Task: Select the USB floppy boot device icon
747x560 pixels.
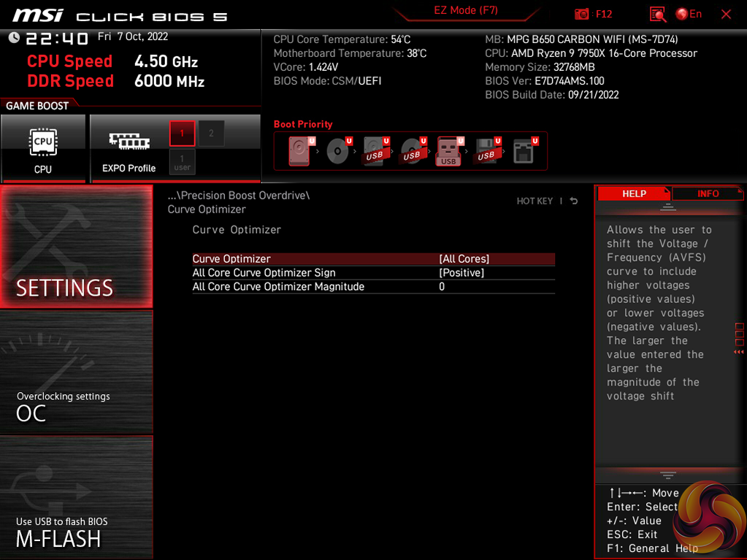Action: tap(487, 151)
